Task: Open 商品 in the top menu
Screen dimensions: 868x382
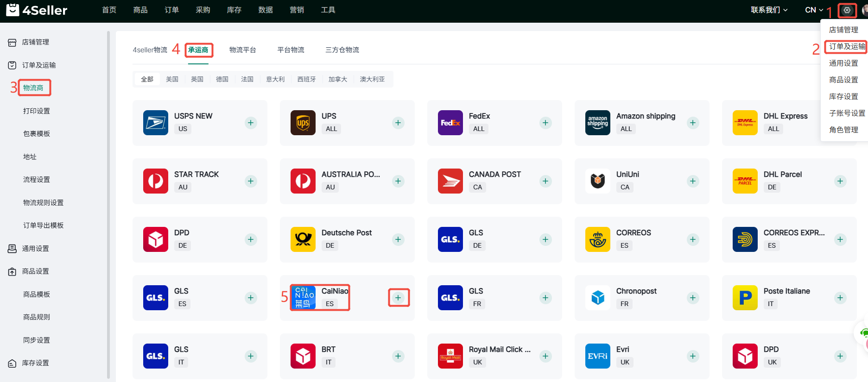Action: tap(140, 10)
